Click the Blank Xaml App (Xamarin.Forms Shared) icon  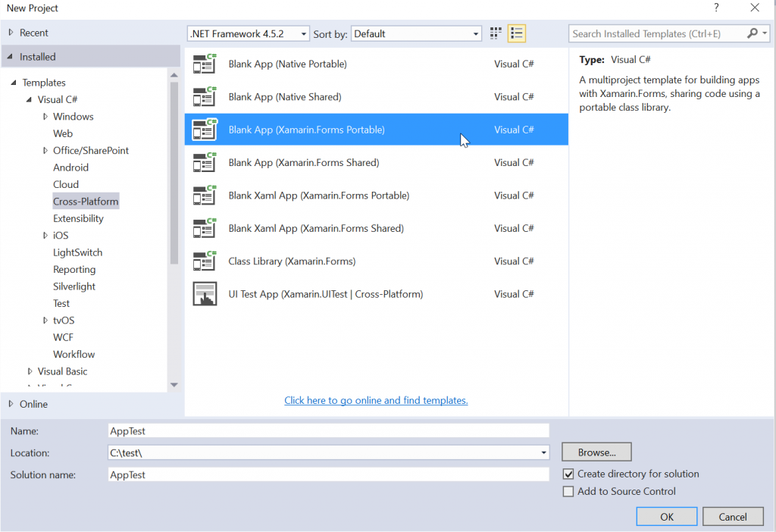coord(205,228)
